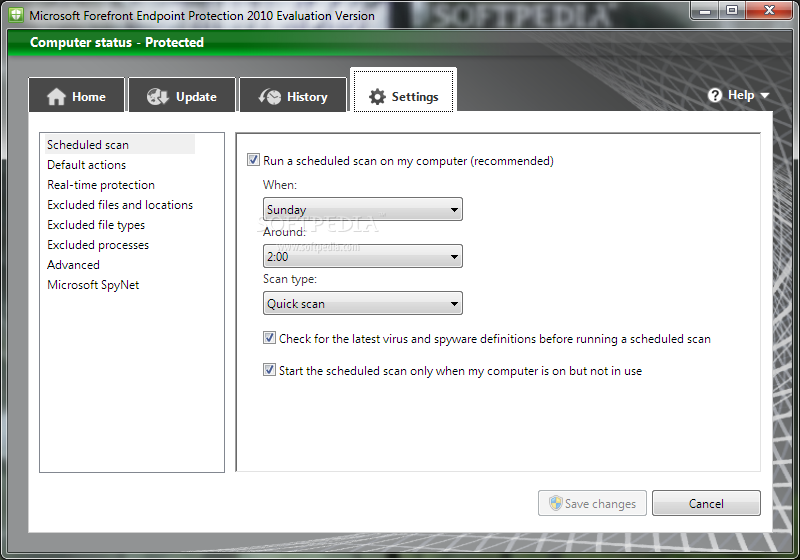This screenshot has height=560, width=800.
Task: Maximize the Forefront window
Action: click(x=732, y=10)
